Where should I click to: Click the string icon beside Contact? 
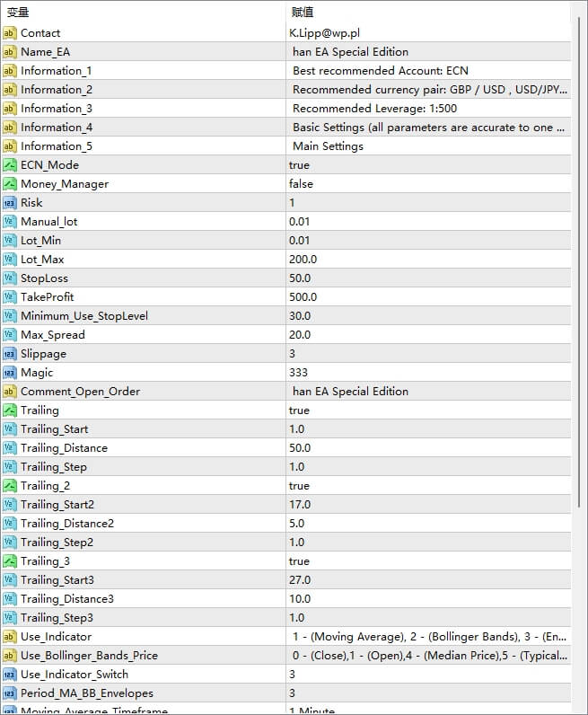pyautogui.click(x=10, y=33)
